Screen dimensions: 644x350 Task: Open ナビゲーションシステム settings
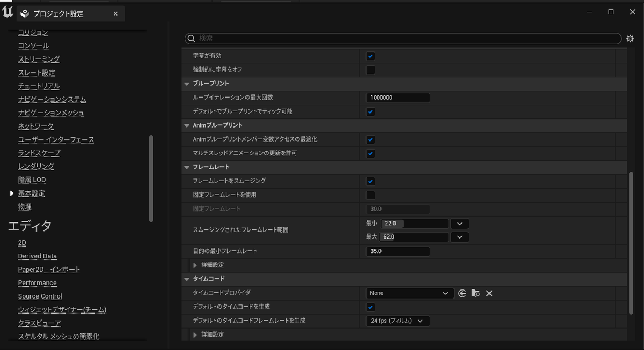pyautogui.click(x=52, y=100)
